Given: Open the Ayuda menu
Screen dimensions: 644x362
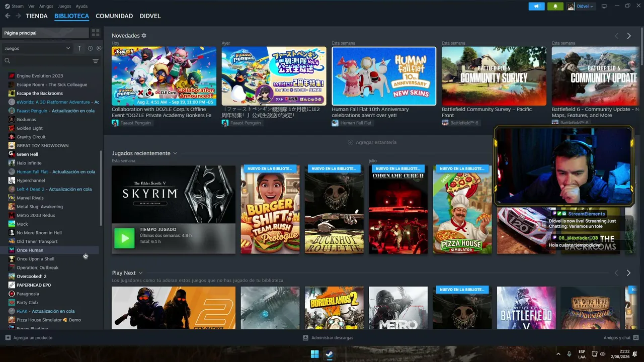Looking at the screenshot, I should (x=82, y=6).
